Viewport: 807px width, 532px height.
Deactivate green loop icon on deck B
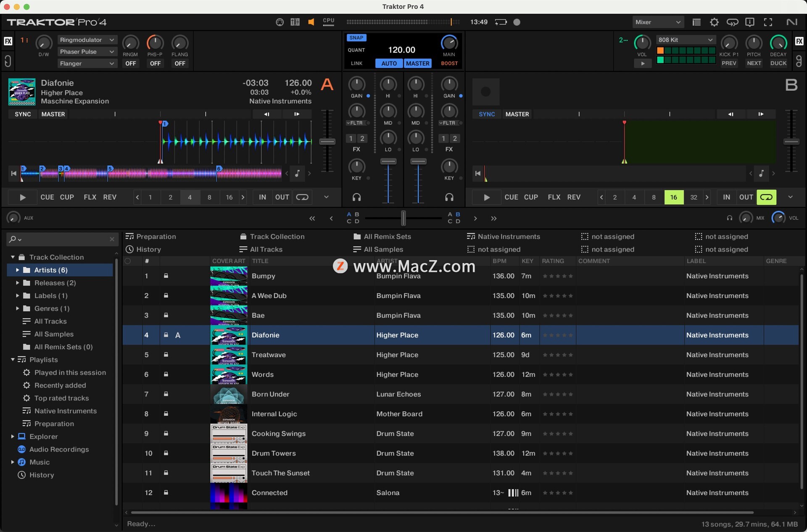[x=766, y=197]
